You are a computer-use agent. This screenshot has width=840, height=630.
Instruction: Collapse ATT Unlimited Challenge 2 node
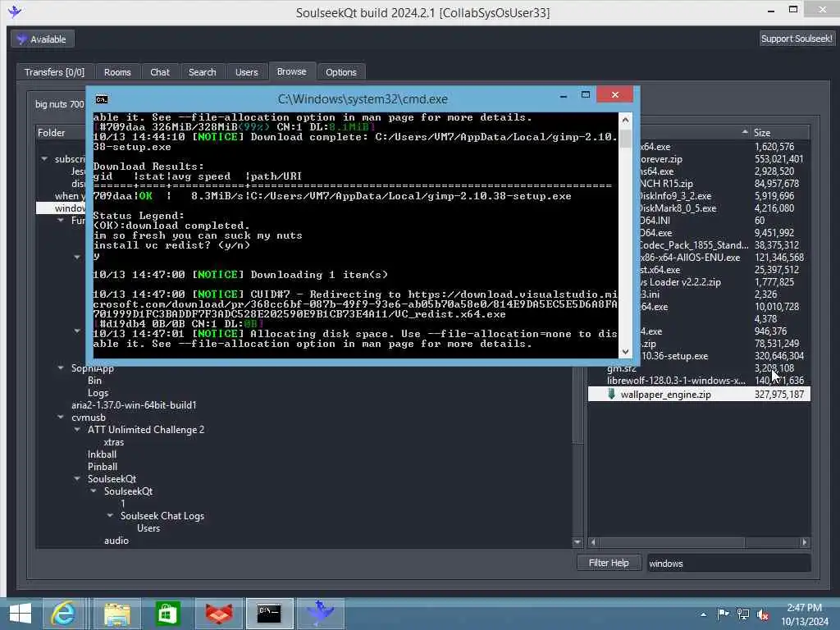click(77, 429)
